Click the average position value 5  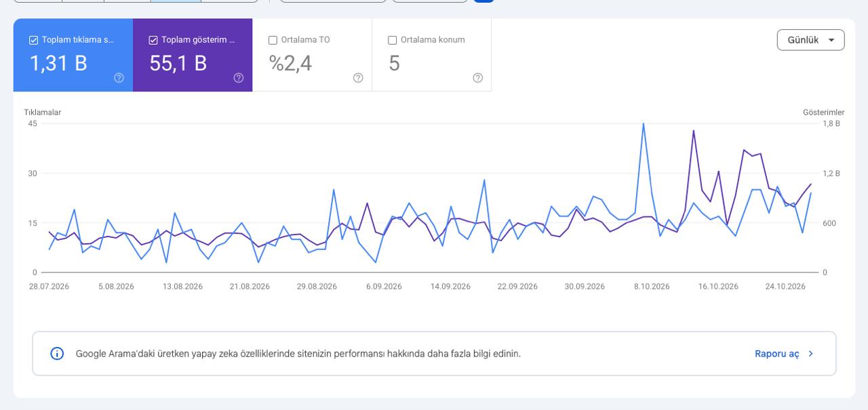(394, 64)
